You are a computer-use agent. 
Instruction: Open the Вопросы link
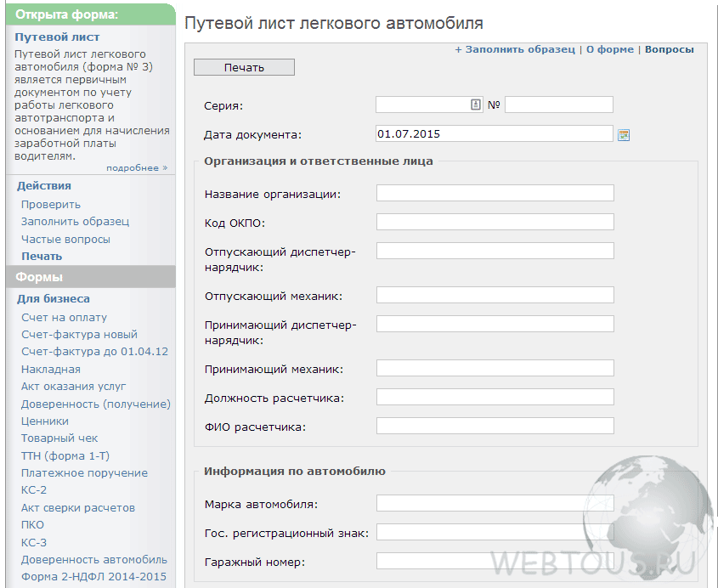pos(669,49)
